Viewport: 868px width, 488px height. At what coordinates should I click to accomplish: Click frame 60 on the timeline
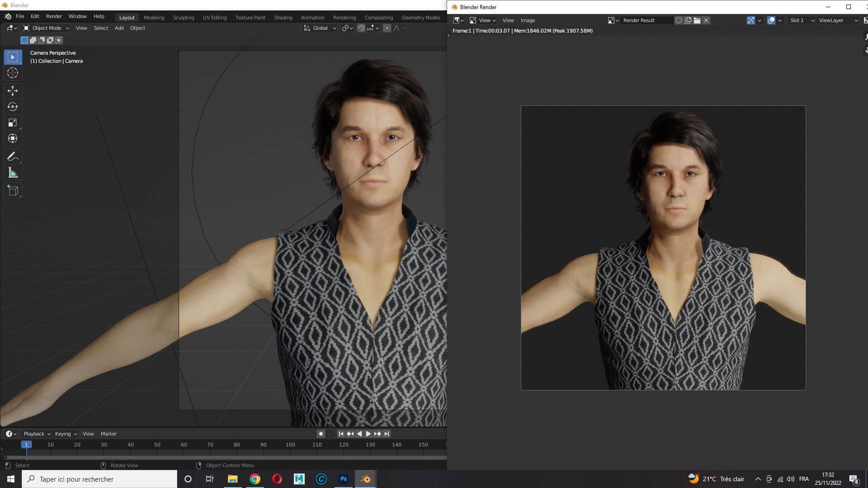coord(184,445)
